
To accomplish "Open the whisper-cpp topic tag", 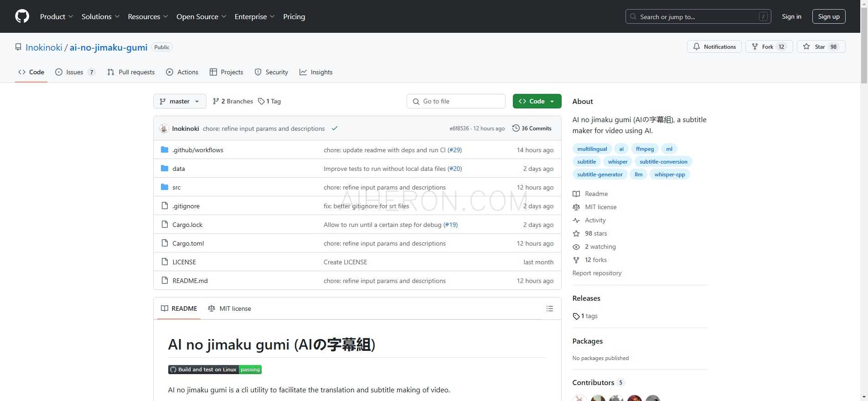I will coord(669,175).
